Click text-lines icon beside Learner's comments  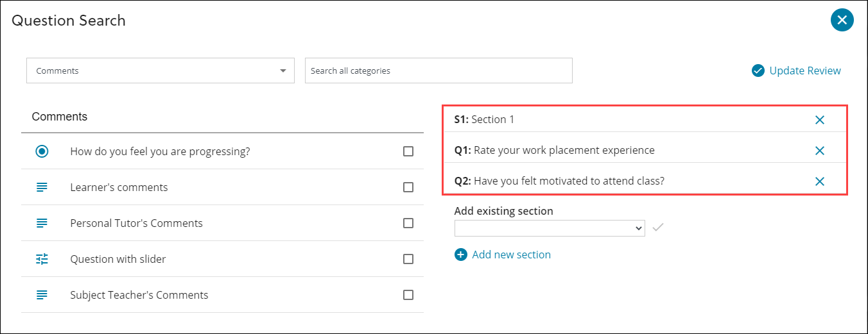click(42, 187)
